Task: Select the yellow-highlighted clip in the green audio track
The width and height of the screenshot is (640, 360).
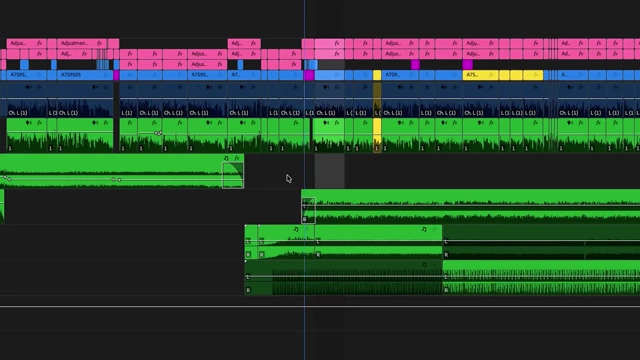Action: tap(377, 135)
